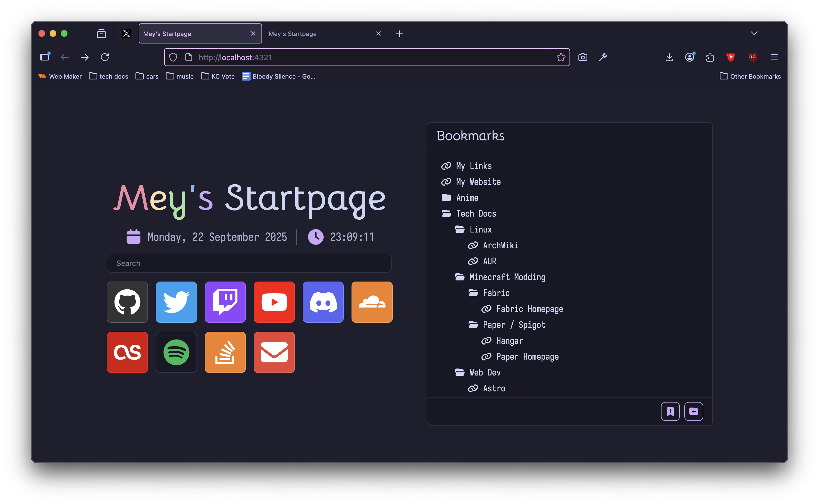
Task: Open the email shortcut tile
Action: tap(274, 352)
